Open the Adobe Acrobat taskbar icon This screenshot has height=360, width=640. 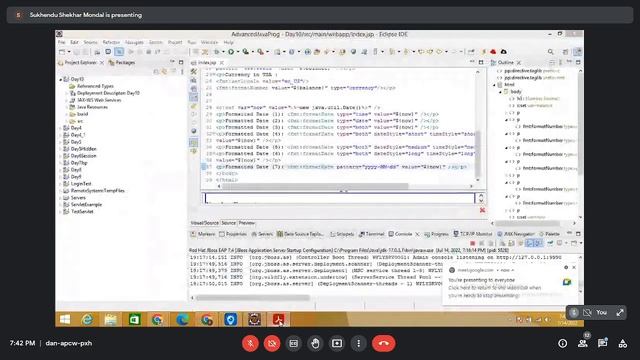pyautogui.click(x=278, y=320)
